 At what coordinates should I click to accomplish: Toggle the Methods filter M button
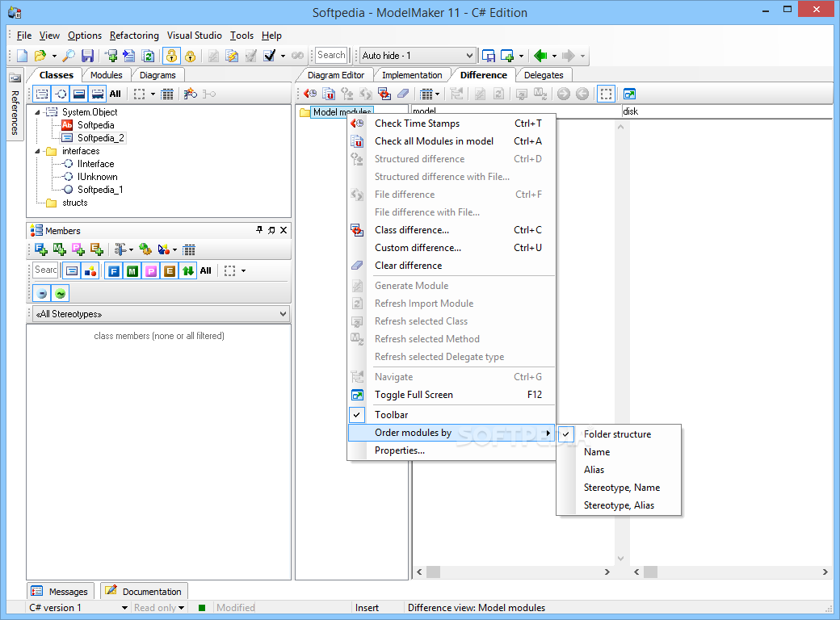pos(132,271)
